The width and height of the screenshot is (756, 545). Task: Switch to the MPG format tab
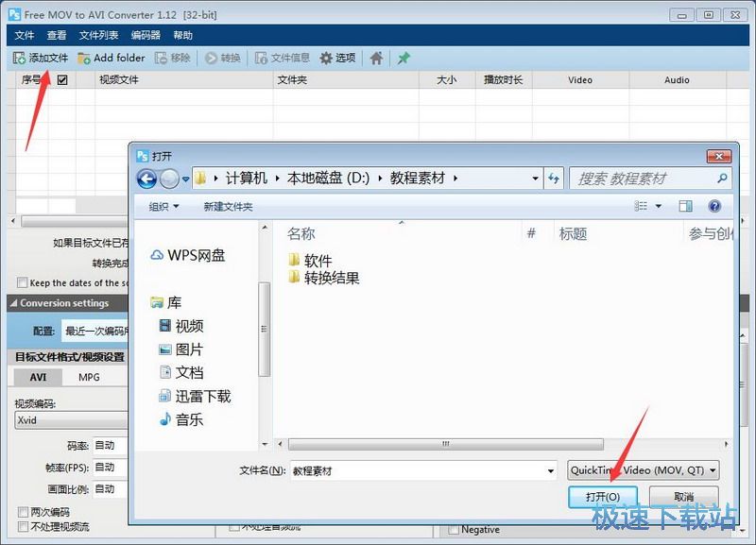[x=89, y=377]
